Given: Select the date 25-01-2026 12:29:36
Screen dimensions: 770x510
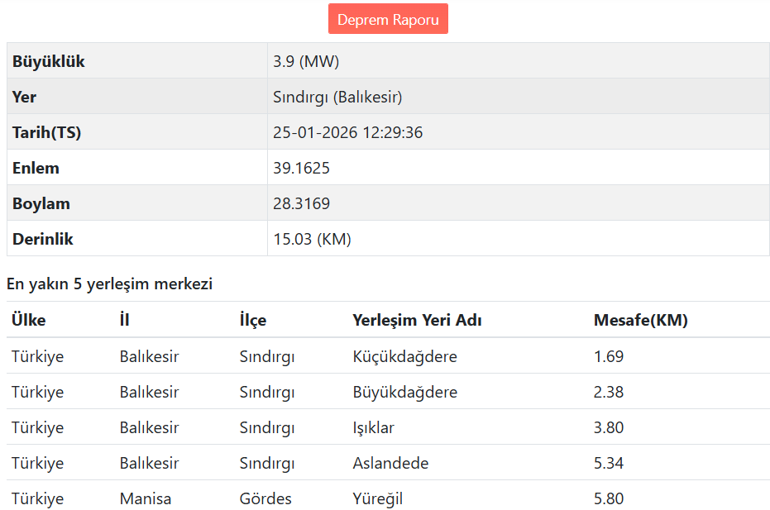Looking at the screenshot, I should tap(347, 132).
